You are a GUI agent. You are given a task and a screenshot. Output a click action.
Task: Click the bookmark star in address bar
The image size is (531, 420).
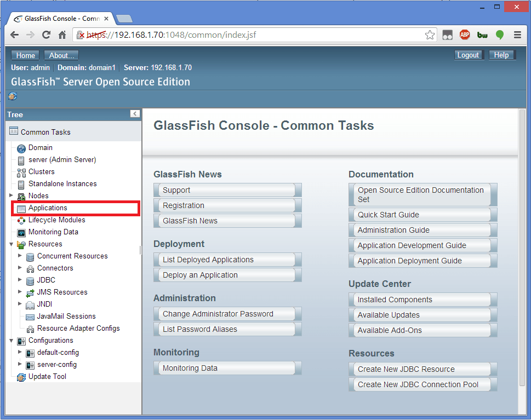[x=430, y=34]
